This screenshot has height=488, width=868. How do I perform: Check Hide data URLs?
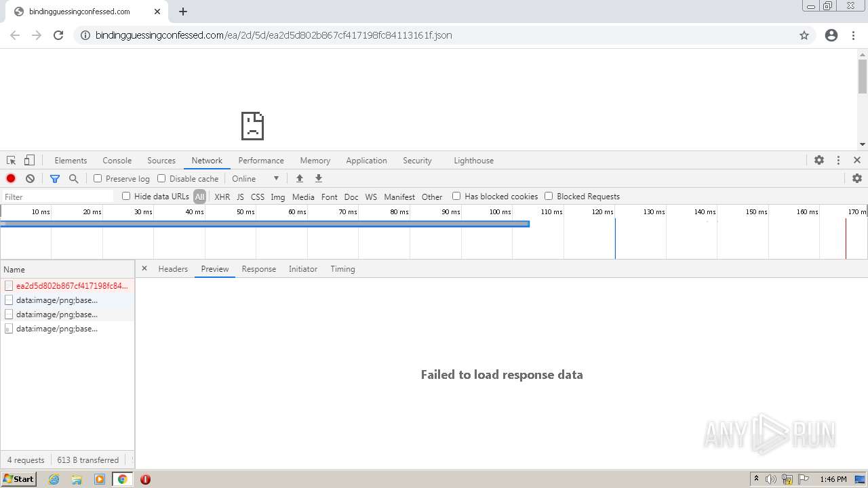pos(126,196)
